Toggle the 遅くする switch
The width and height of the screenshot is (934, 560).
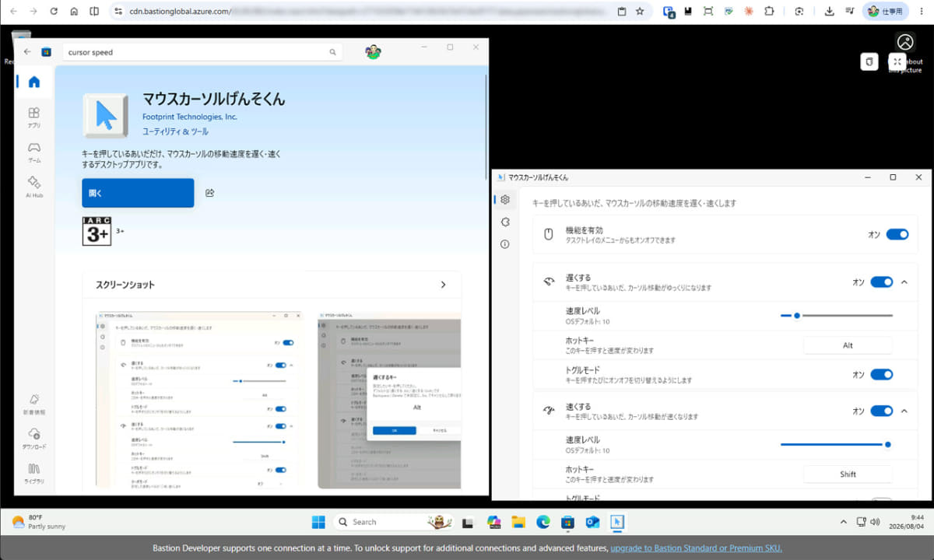(882, 282)
